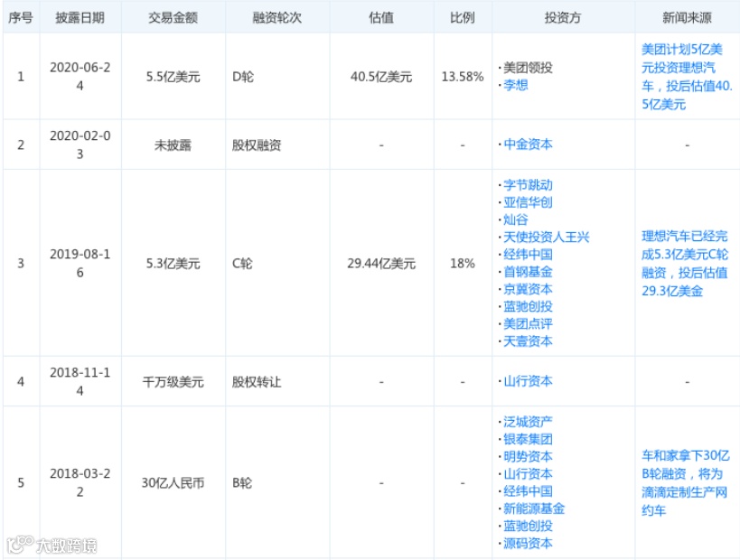
Task: Open investor link 新能源基金
Action: tap(534, 509)
